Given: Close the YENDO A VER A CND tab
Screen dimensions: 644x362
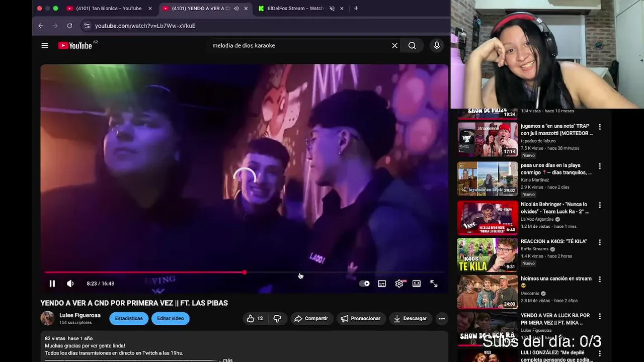Looking at the screenshot, I should click(x=246, y=9).
